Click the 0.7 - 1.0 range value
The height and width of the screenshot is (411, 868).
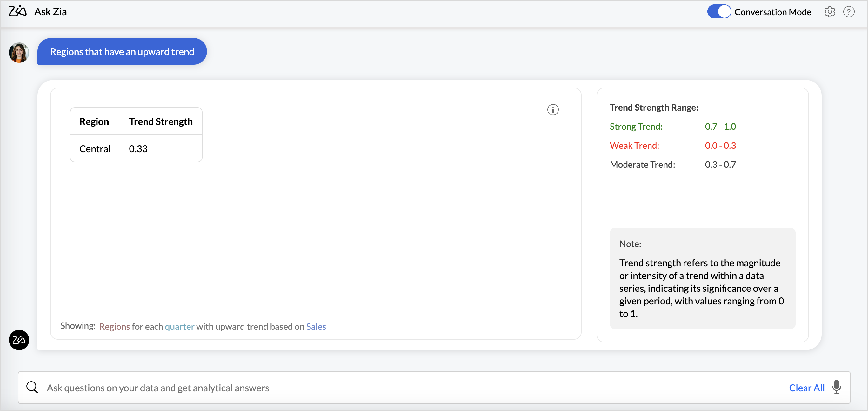720,126
